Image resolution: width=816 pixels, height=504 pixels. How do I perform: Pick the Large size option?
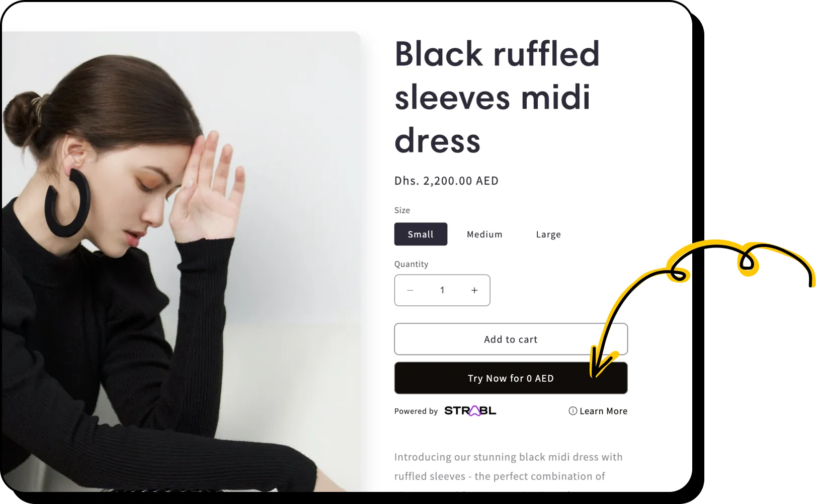pyautogui.click(x=548, y=234)
